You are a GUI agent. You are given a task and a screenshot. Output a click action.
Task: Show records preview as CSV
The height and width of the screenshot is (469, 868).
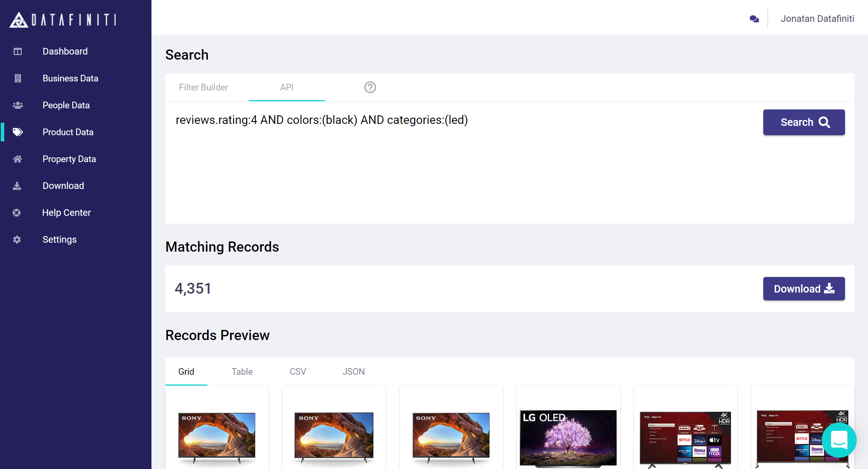point(298,372)
